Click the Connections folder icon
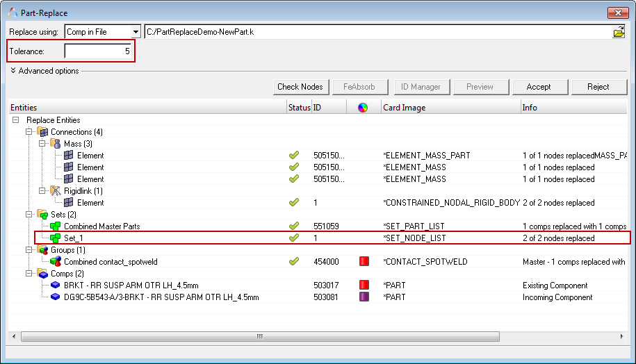The image size is (636, 364). coord(43,132)
